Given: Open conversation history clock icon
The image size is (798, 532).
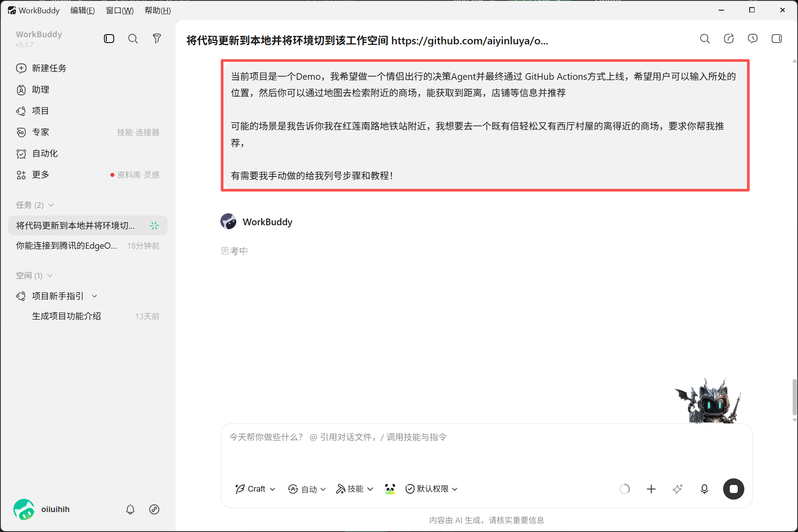Looking at the screenshot, I should 753,39.
